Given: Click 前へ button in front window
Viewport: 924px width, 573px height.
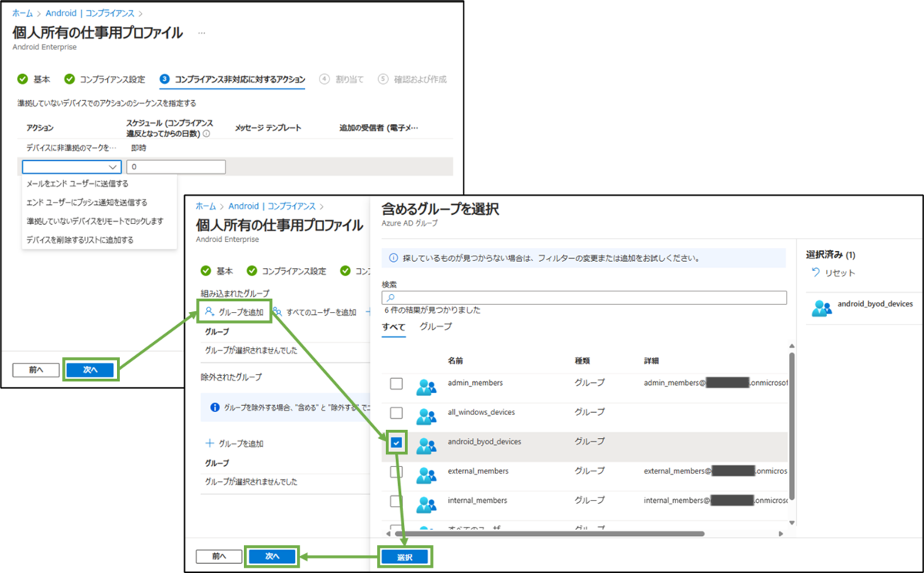Looking at the screenshot, I should (x=219, y=555).
